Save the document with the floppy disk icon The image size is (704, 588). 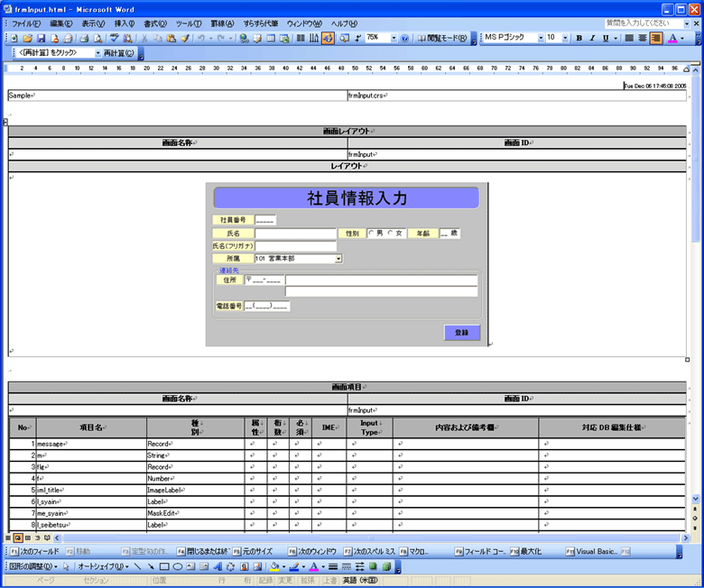click(x=42, y=39)
